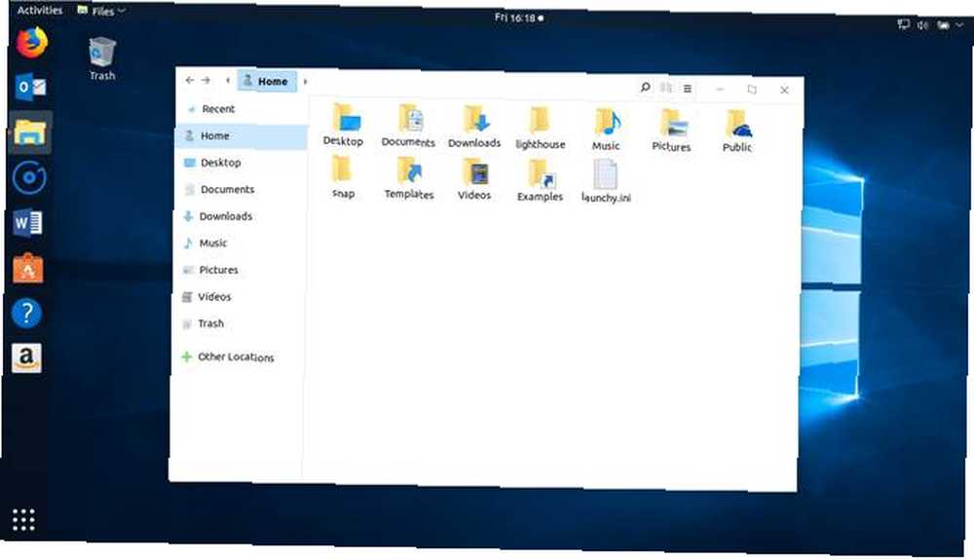Open the Files manager dock icon
974x560 pixels.
pyautogui.click(x=30, y=131)
